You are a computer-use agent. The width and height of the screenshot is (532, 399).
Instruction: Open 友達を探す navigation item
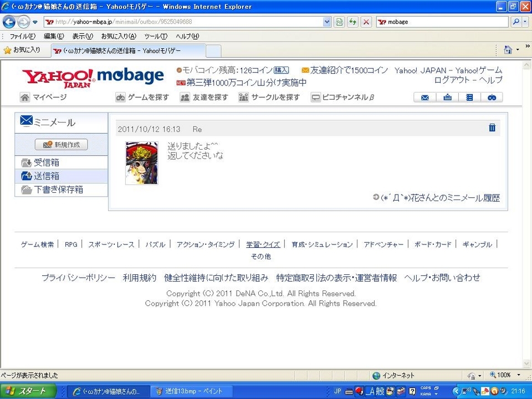pyautogui.click(x=204, y=98)
